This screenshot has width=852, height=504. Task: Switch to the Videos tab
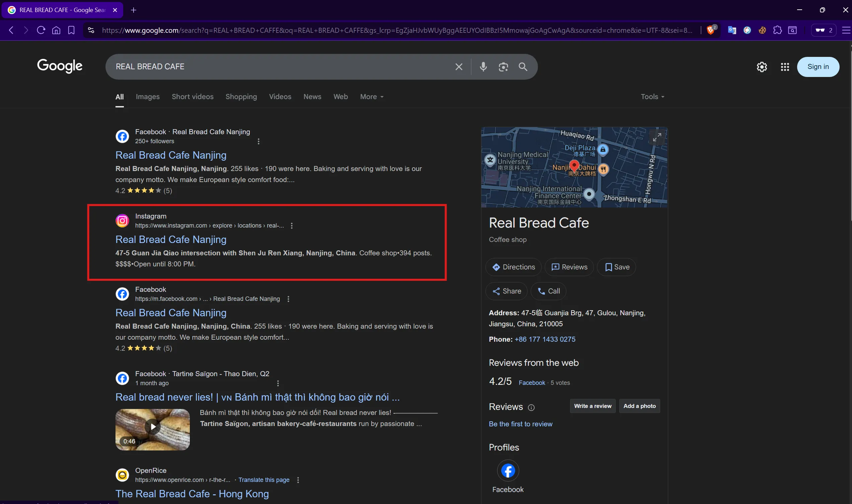tap(280, 97)
